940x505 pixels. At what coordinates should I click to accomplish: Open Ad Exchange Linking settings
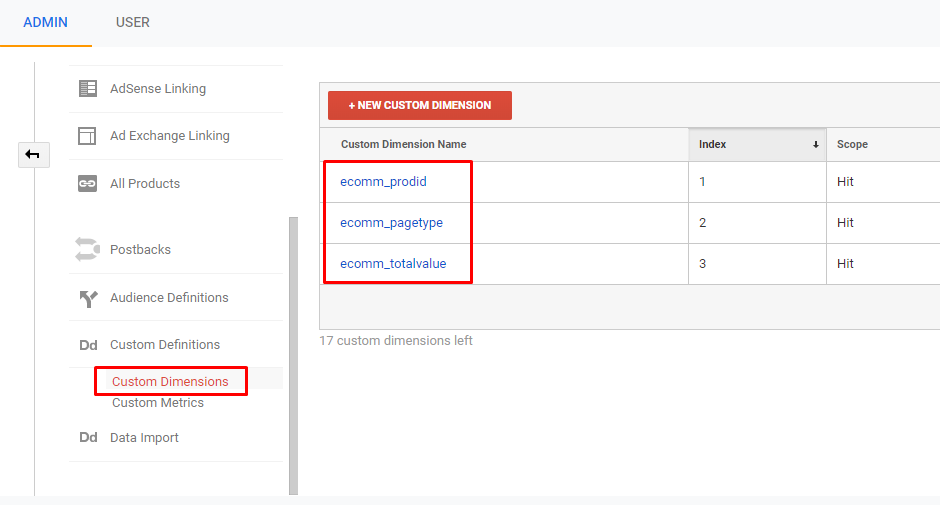[x=170, y=136]
